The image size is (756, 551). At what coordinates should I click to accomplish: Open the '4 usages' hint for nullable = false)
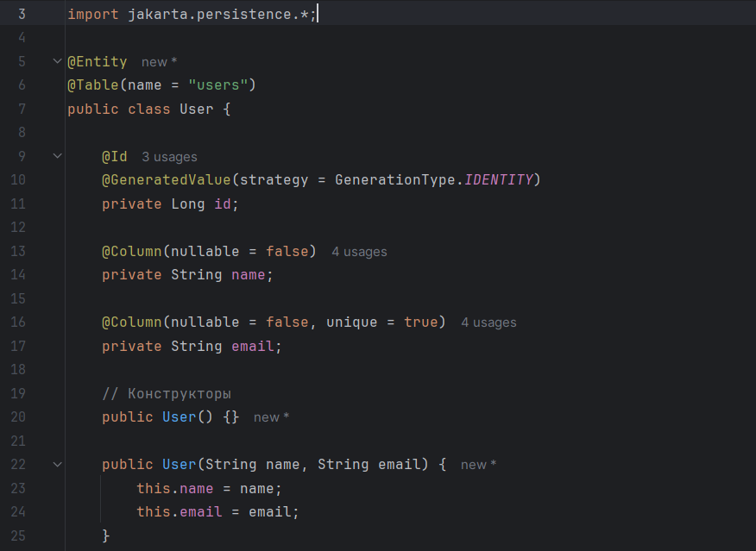click(x=359, y=252)
